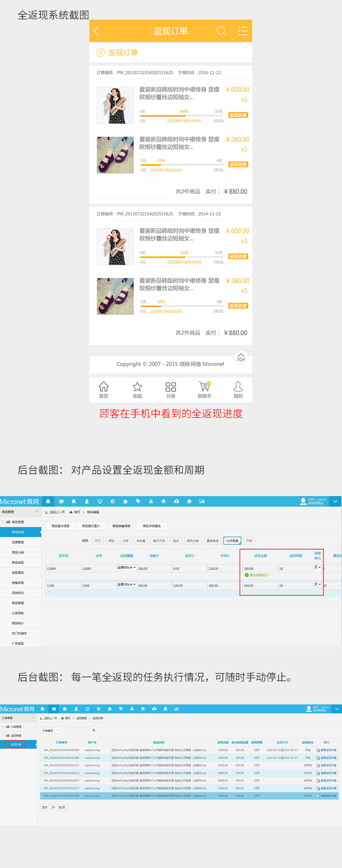Open the 购物车 shopping cart icon

tap(205, 389)
